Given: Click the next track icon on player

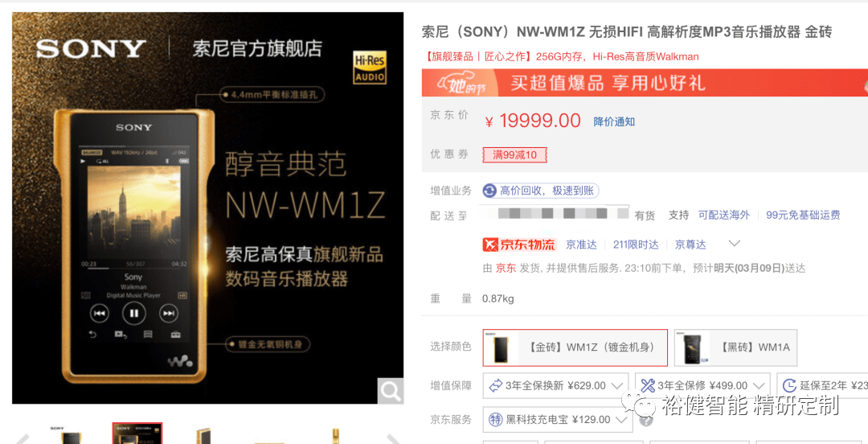Looking at the screenshot, I should coord(168,314).
